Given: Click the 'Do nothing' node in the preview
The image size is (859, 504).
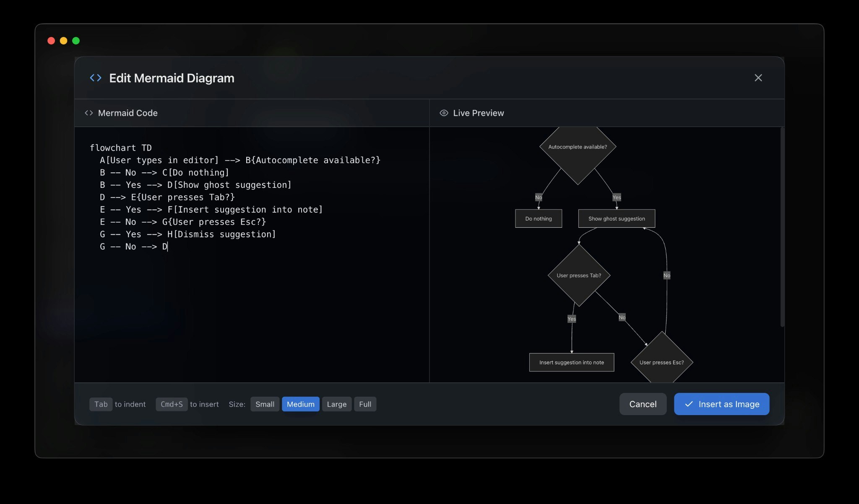Looking at the screenshot, I should pyautogui.click(x=538, y=218).
